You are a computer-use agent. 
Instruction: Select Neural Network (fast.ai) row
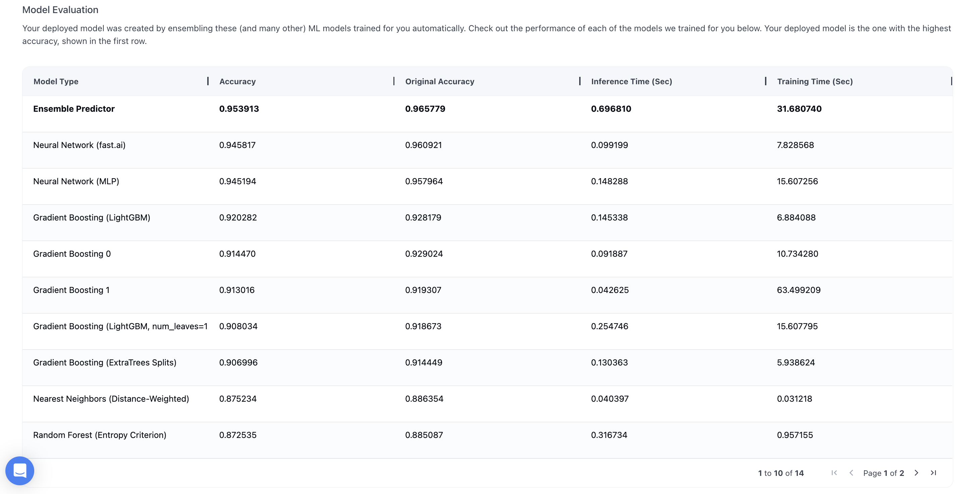[79, 145]
